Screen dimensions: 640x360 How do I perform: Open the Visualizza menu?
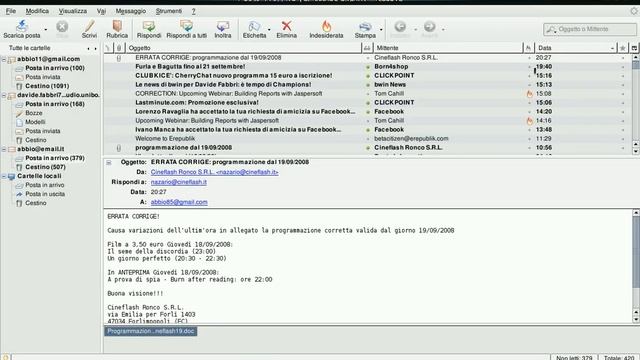[x=72, y=11]
